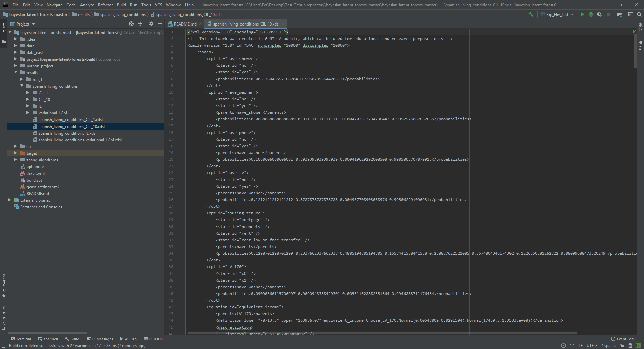Open the Messages tool window
The width and height of the screenshot is (644, 349).
[x=100, y=339]
